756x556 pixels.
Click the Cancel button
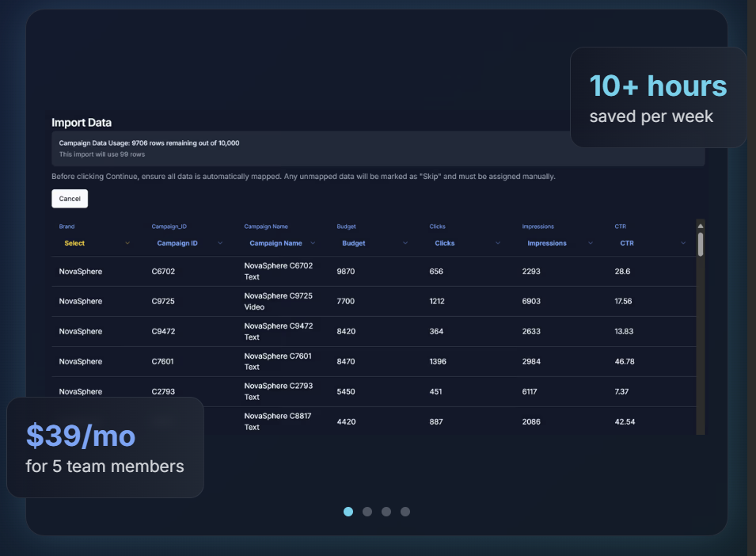coord(69,199)
